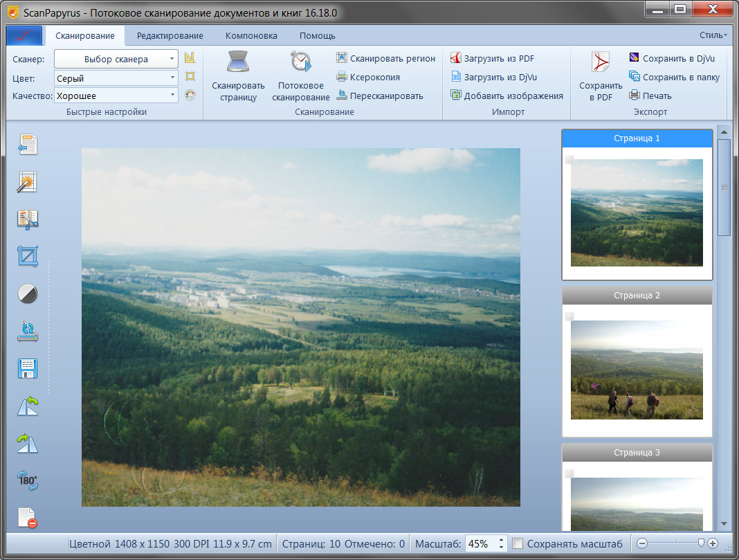Screen dimensions: 739x560
Task: Click the rescan scanner-with-arrows sidebar icon
Action: point(28,331)
